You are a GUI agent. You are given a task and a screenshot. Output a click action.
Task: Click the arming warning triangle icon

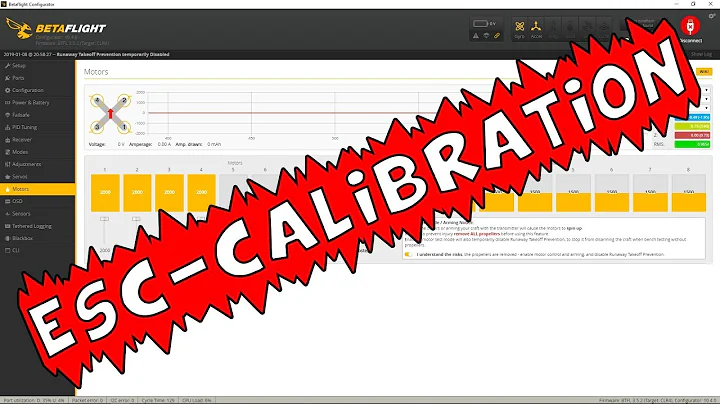[x=476, y=36]
